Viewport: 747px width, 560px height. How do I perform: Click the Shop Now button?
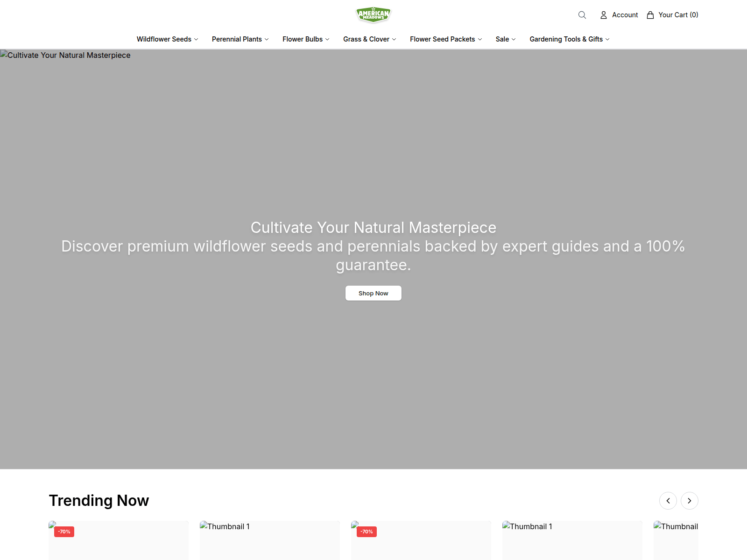(373, 293)
